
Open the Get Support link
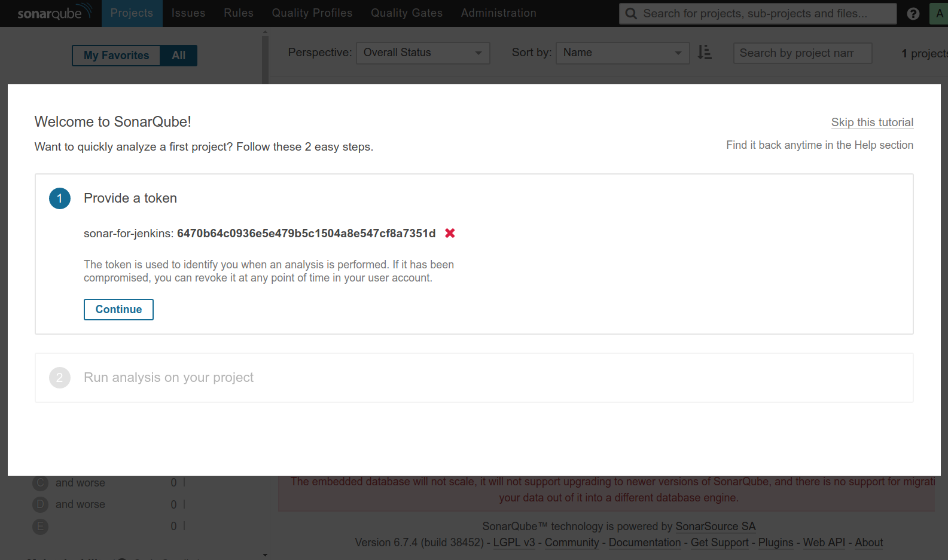[x=720, y=543]
